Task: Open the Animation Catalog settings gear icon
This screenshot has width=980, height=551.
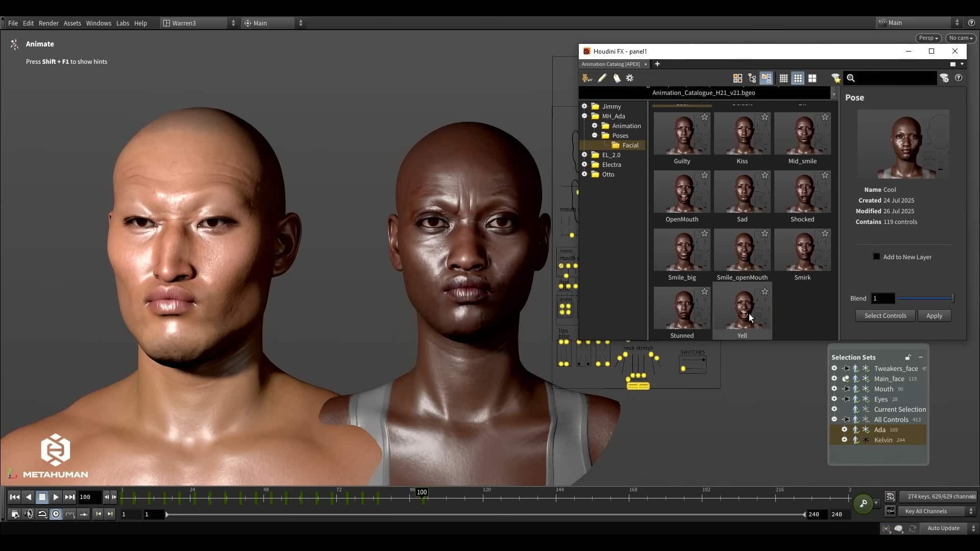Action: pos(630,78)
